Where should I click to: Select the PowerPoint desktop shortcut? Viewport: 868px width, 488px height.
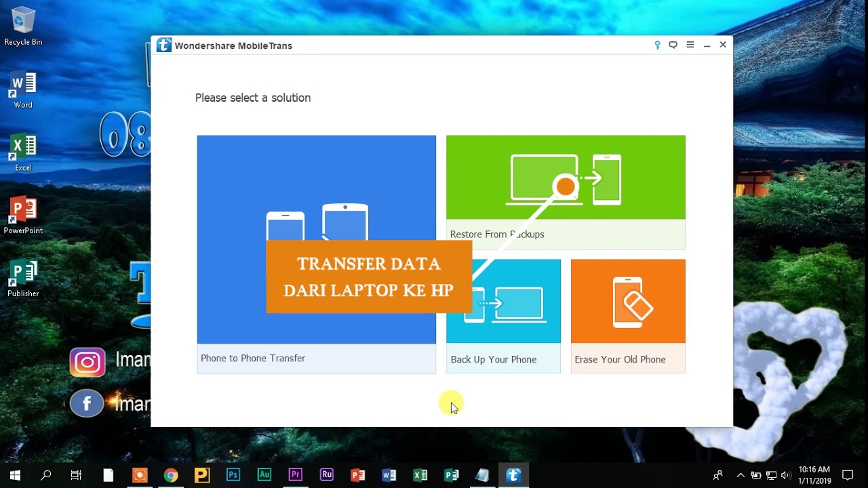[23, 216]
